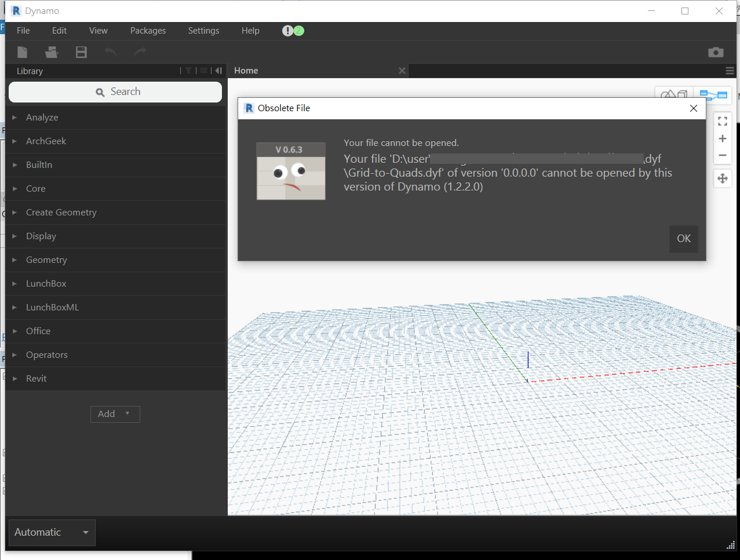Expand the Display library category

pos(116,236)
